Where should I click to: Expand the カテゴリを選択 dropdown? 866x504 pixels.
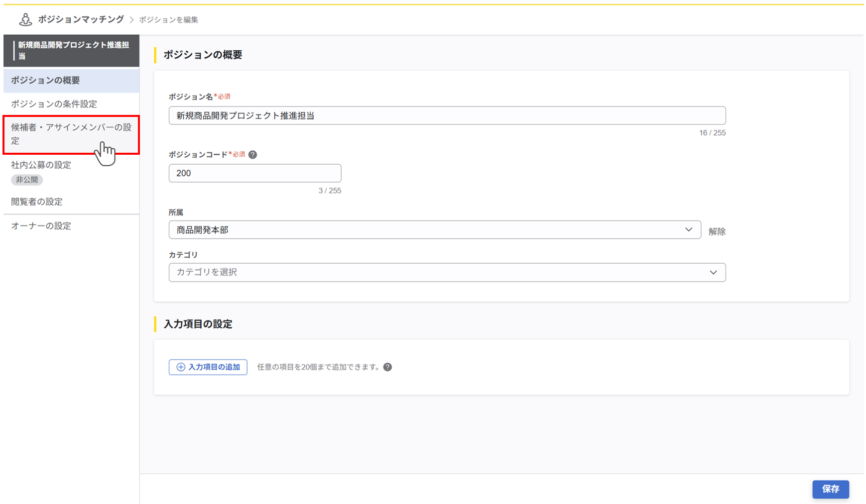[x=447, y=273]
